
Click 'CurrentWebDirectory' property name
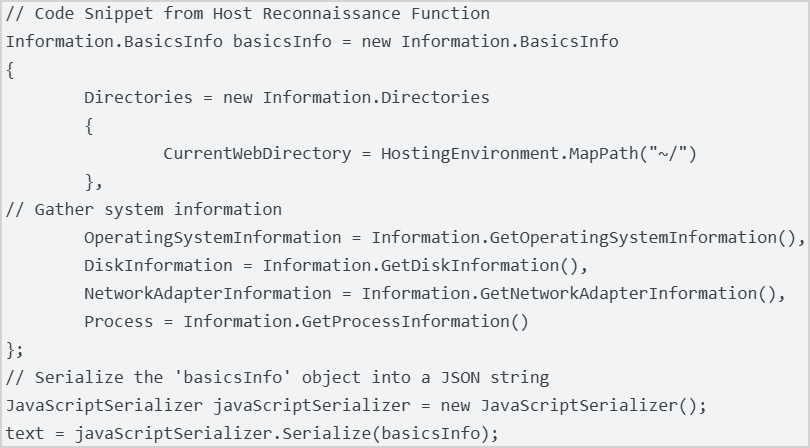[257, 154]
